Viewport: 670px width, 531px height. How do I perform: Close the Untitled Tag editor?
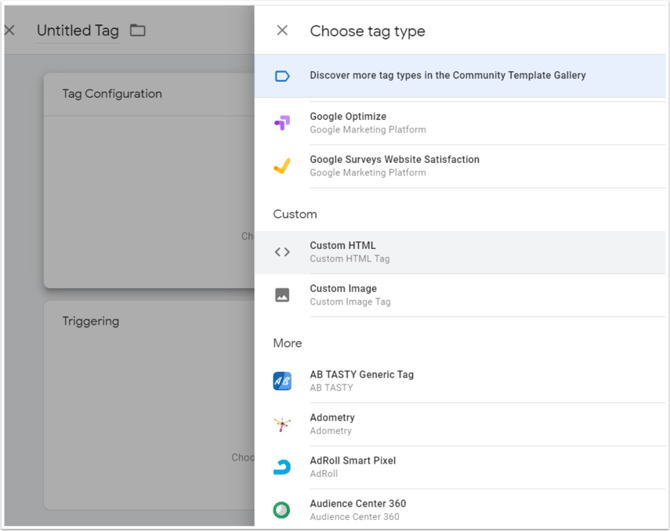(9, 30)
